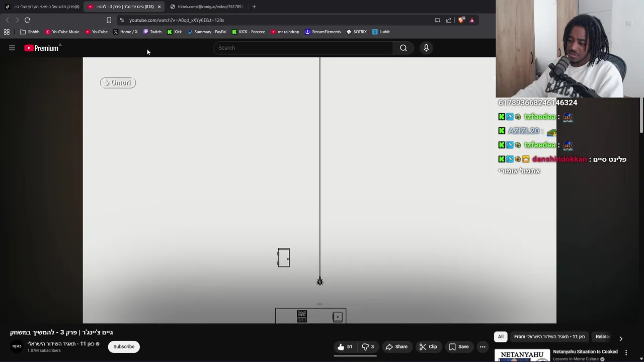The height and width of the screenshot is (362, 644).
Task: Open the Brave Shields lion icon
Action: (x=461, y=20)
